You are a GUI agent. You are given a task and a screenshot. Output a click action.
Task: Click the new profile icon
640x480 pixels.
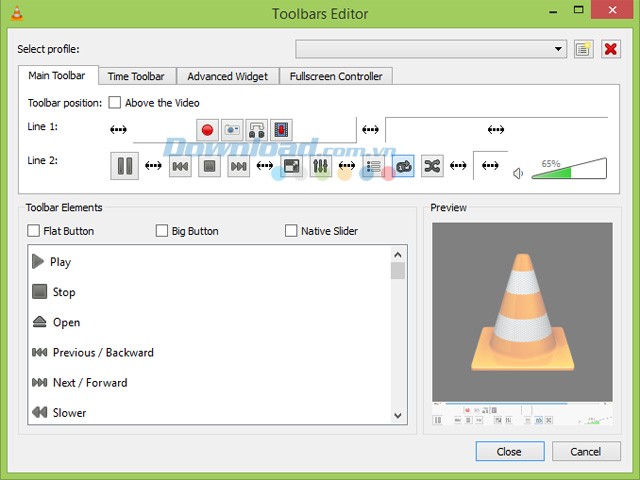tap(584, 49)
